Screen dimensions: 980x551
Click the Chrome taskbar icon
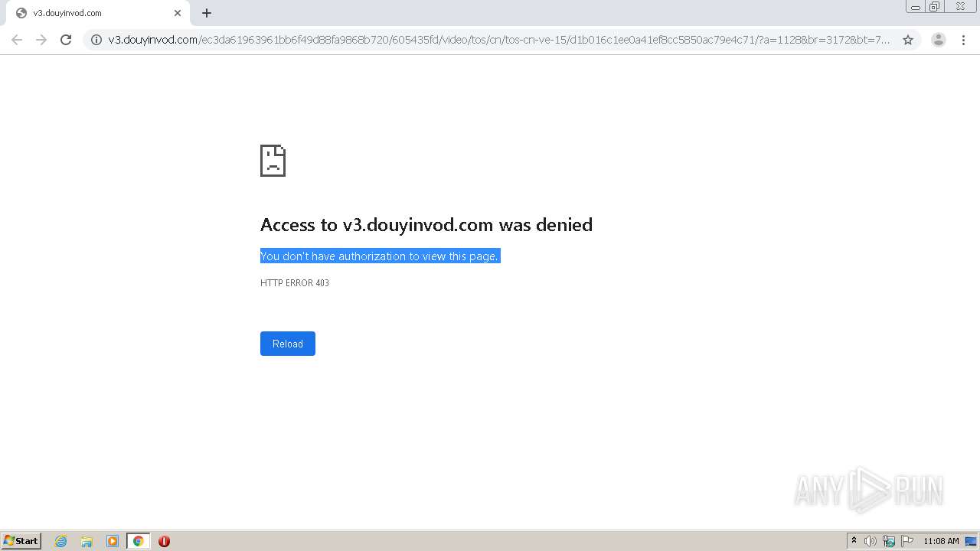pyautogui.click(x=138, y=541)
